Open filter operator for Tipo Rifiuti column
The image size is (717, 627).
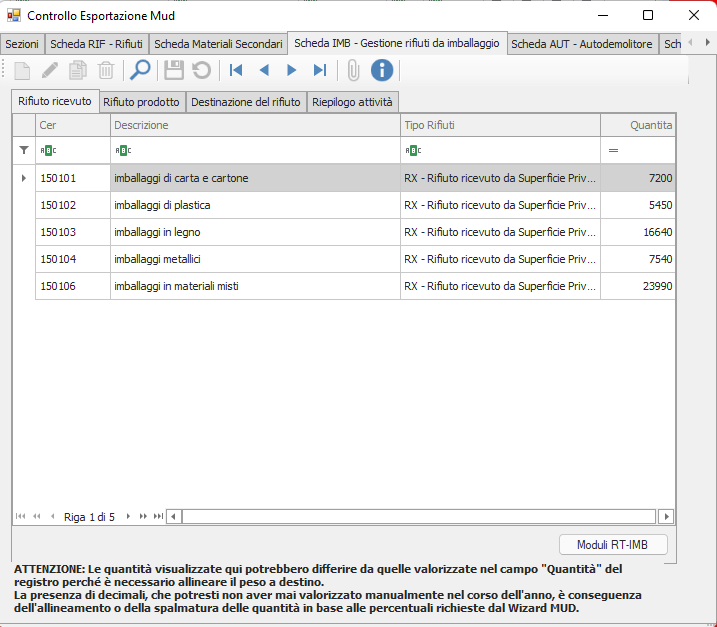click(413, 150)
